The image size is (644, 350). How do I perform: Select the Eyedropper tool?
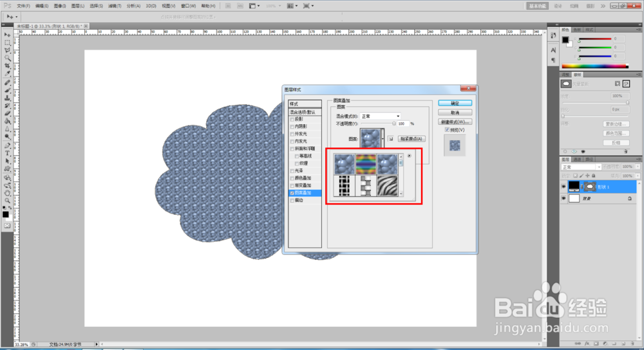7,74
